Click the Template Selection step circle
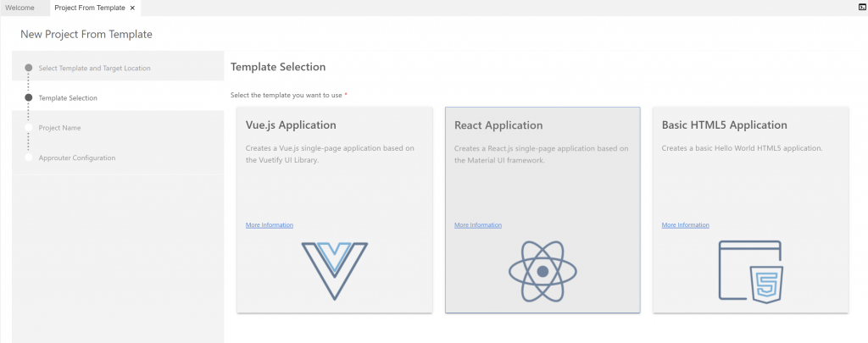Screen dimensions: 868x343 pos(29,98)
